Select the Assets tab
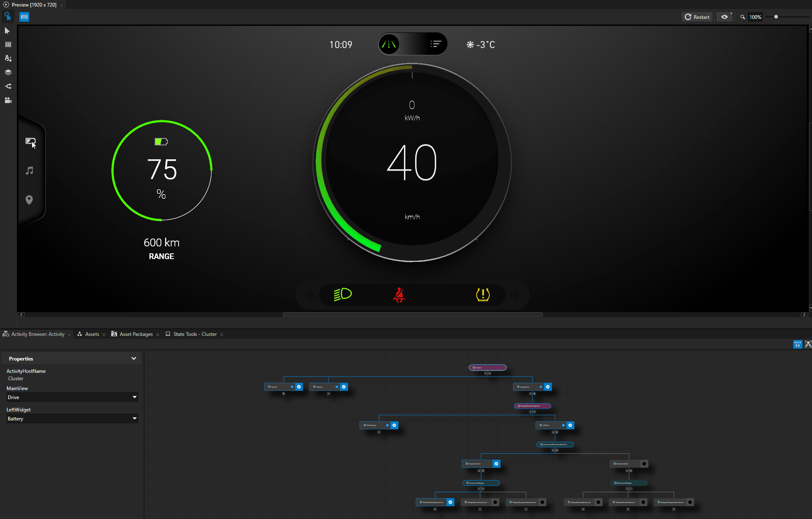 click(91, 334)
